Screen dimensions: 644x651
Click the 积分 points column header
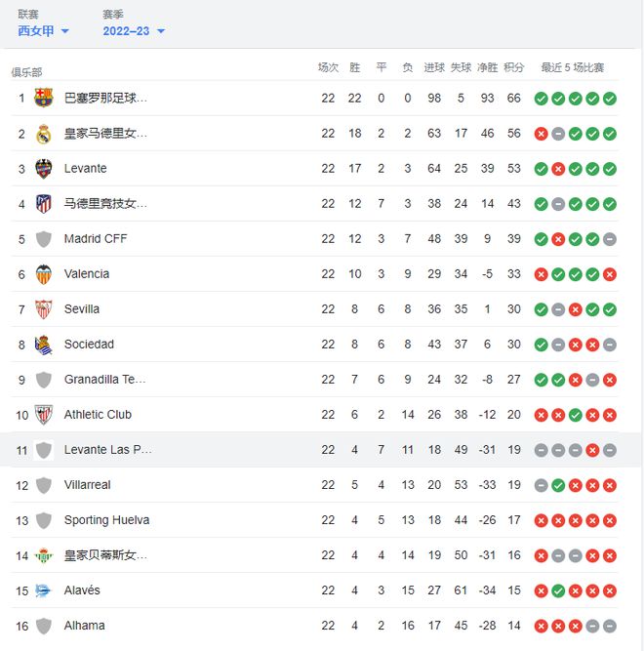click(x=513, y=67)
